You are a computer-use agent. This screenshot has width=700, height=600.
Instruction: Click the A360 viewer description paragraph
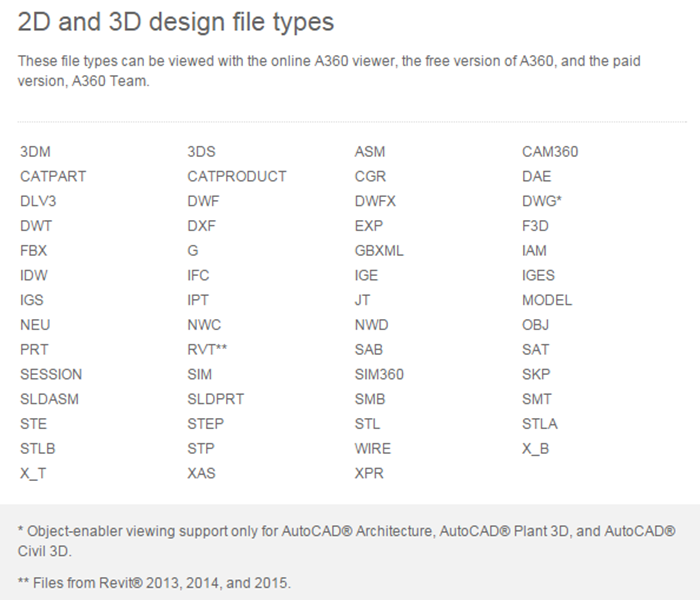[329, 71]
